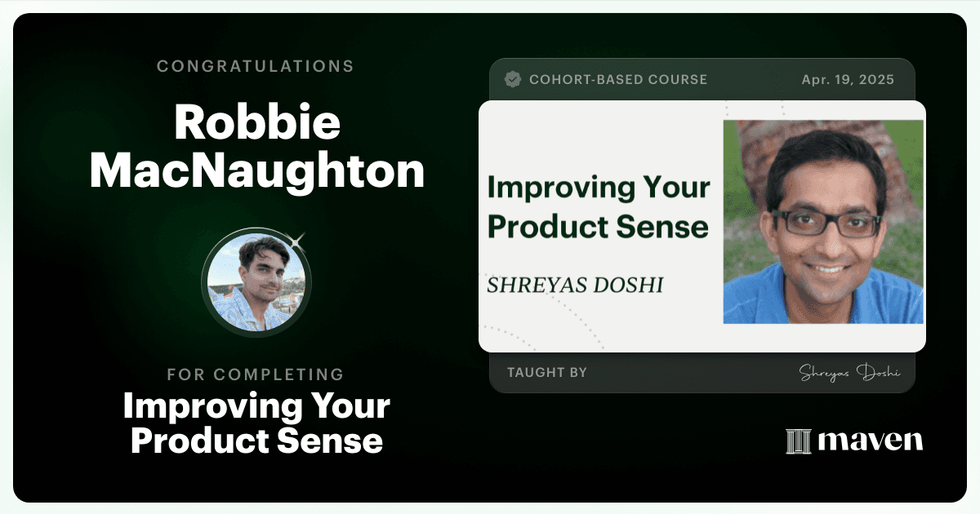Click the Shreyas Doshi instructor photo
Viewport: 980px width, 514px height.
click(x=823, y=222)
